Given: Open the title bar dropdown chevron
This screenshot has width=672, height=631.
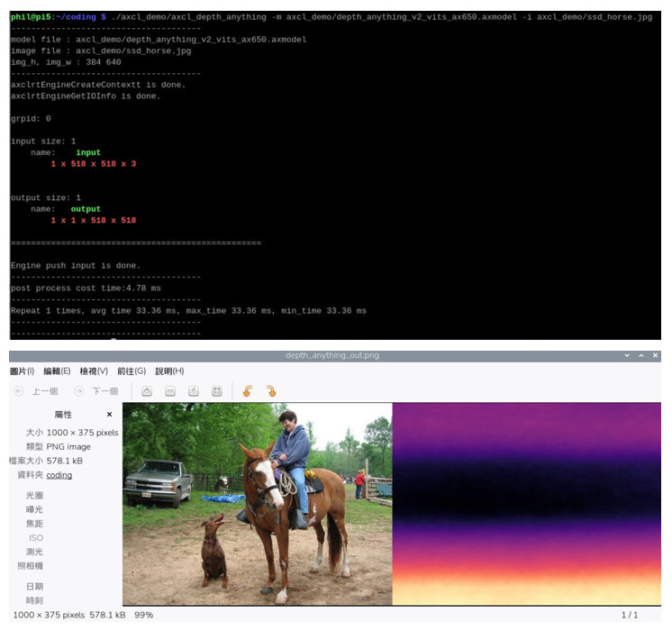Looking at the screenshot, I should pos(627,355).
